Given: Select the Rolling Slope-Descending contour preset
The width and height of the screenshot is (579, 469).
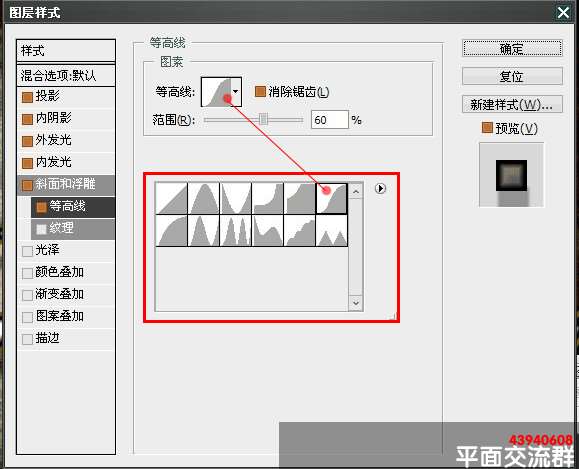Looking at the screenshot, I should (x=268, y=230).
